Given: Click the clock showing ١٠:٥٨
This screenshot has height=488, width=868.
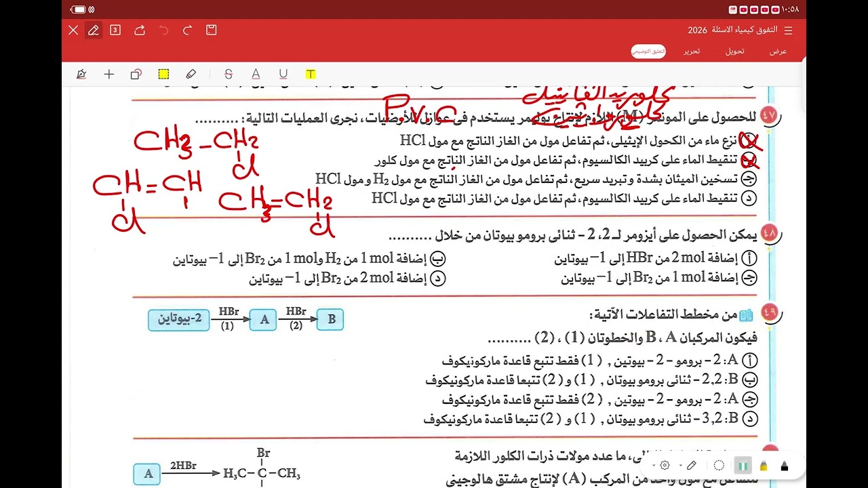Looking at the screenshot, I should pos(790,9).
